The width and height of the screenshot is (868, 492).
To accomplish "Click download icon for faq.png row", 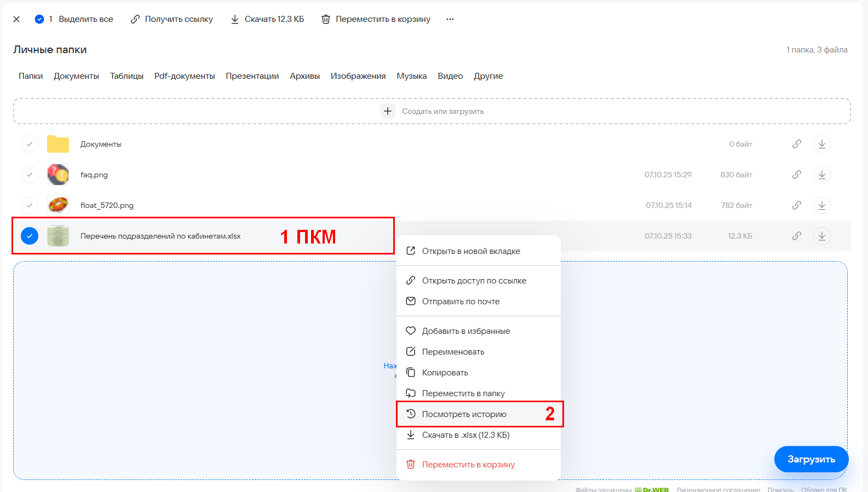I will click(821, 175).
